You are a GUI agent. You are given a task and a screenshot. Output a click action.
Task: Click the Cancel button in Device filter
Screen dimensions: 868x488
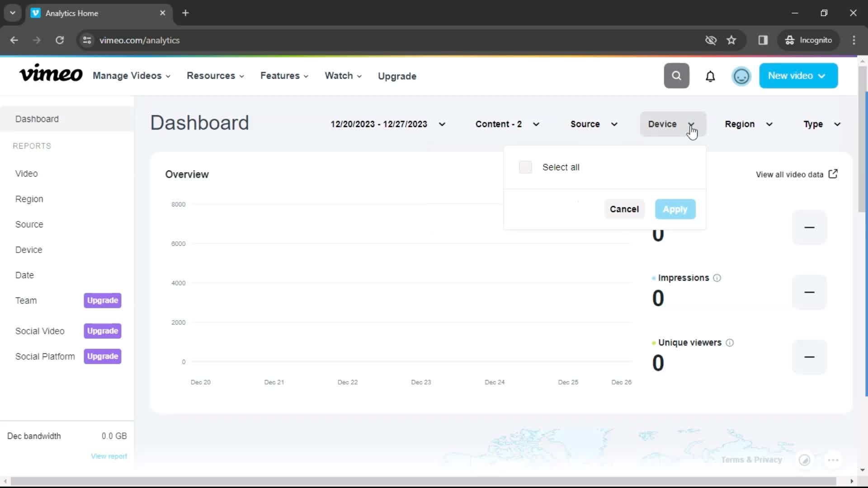pyautogui.click(x=624, y=209)
